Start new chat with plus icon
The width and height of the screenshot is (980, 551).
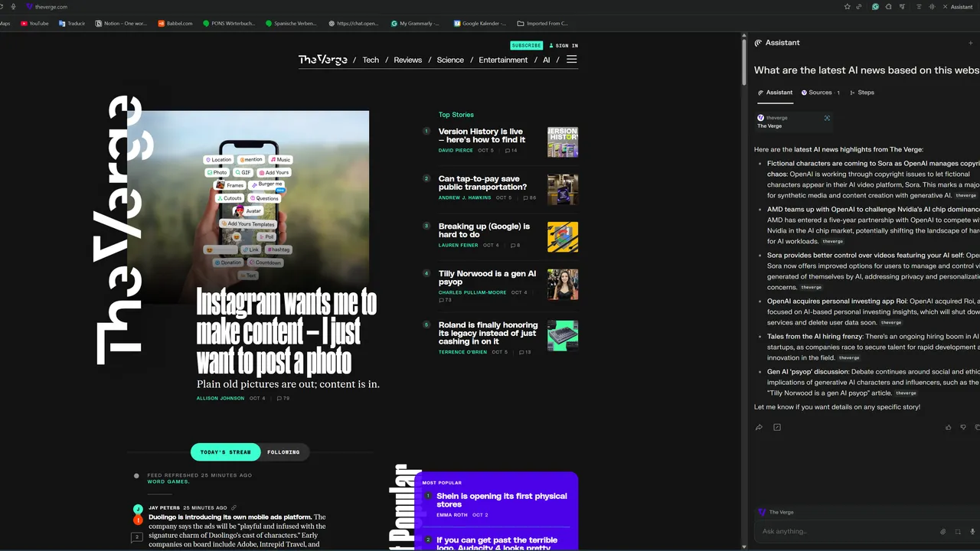(971, 43)
